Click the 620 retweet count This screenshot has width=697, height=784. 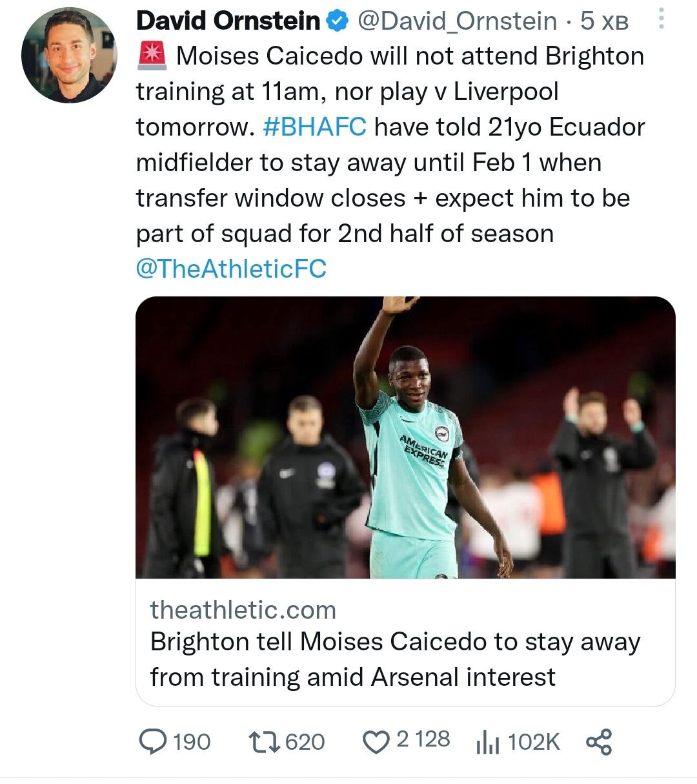305,741
